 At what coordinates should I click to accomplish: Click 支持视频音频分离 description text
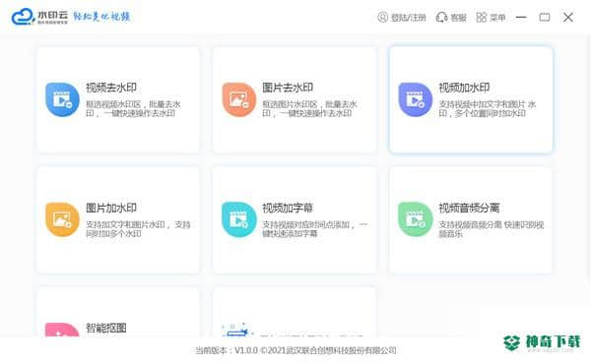pyautogui.click(x=492, y=229)
